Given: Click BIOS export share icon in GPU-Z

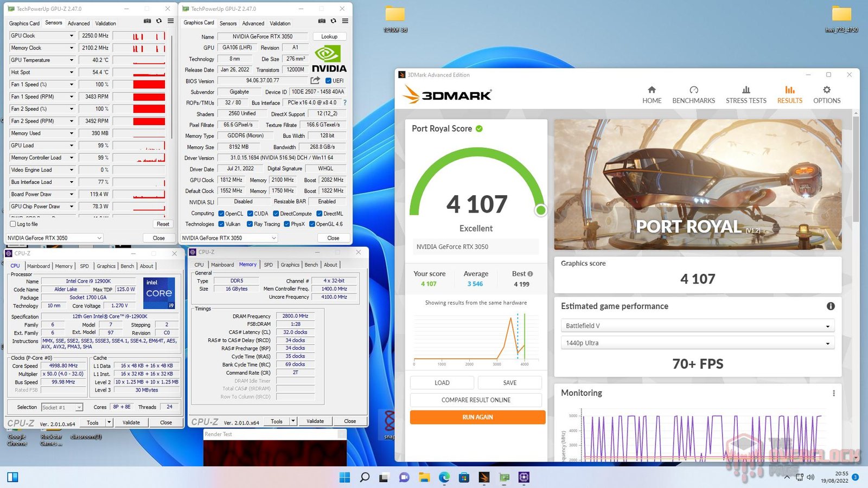Looking at the screenshot, I should pyautogui.click(x=315, y=80).
